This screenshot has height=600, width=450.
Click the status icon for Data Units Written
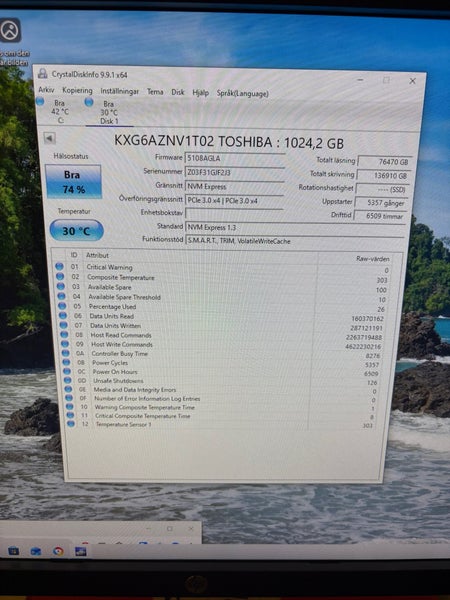[x=64, y=325]
